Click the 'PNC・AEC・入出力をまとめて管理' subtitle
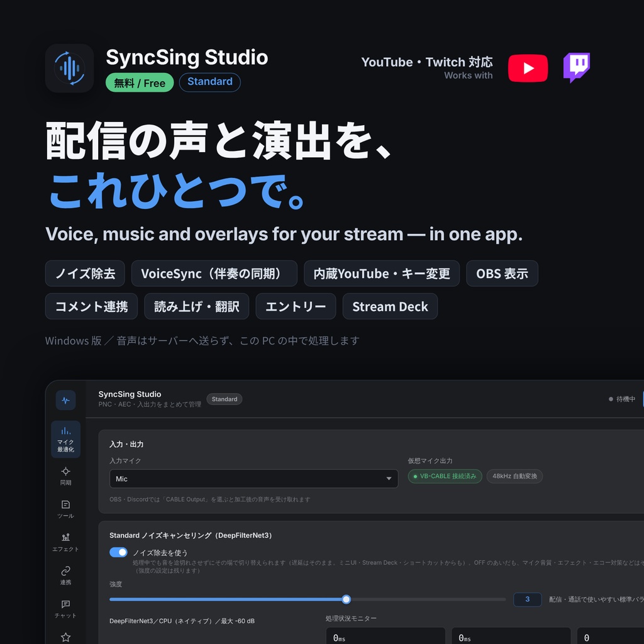 150,404
